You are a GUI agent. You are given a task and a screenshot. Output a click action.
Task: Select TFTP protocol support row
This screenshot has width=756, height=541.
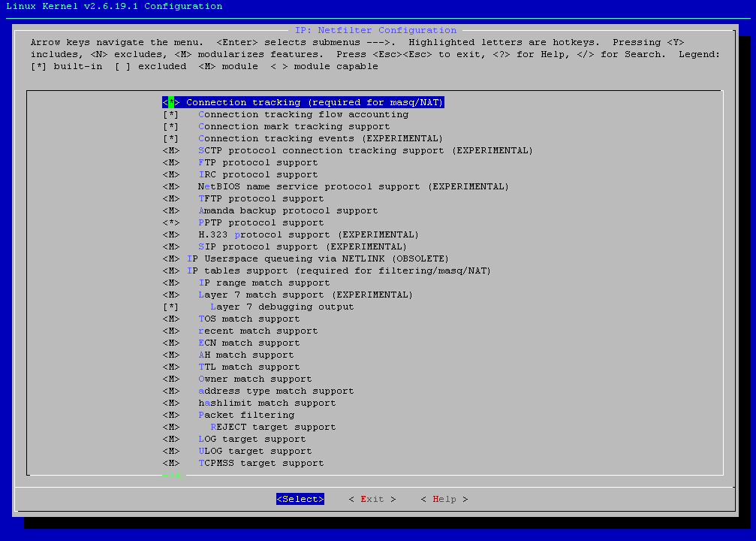[x=243, y=199]
